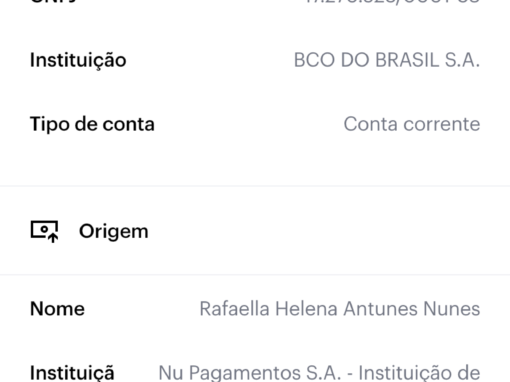Click the divider line below Origem
This screenshot has width=510, height=382.
(255, 275)
